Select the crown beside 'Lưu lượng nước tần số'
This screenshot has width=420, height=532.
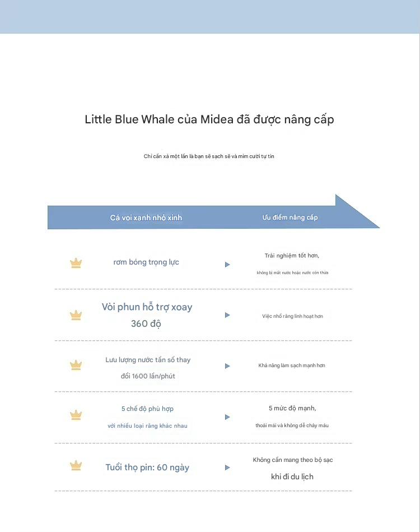click(x=76, y=366)
